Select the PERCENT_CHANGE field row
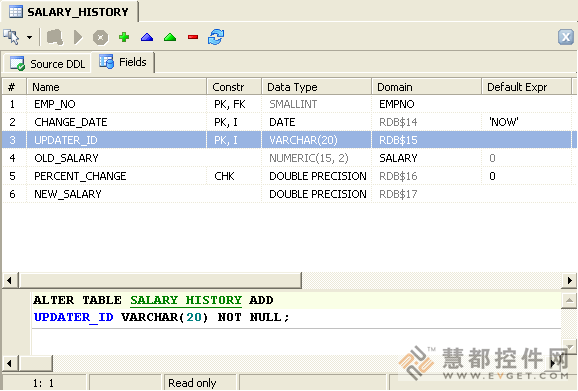578x391 pixels. click(289, 176)
